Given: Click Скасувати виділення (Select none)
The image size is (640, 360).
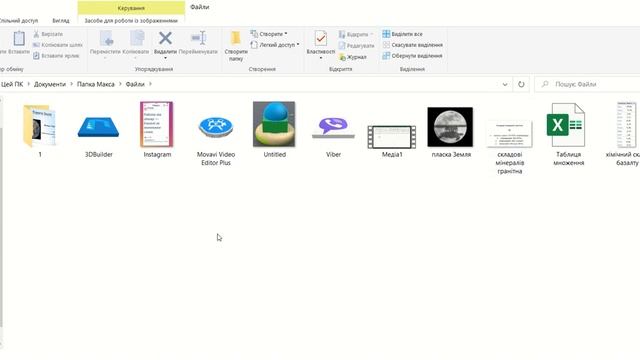Looking at the screenshot, I should [413, 45].
